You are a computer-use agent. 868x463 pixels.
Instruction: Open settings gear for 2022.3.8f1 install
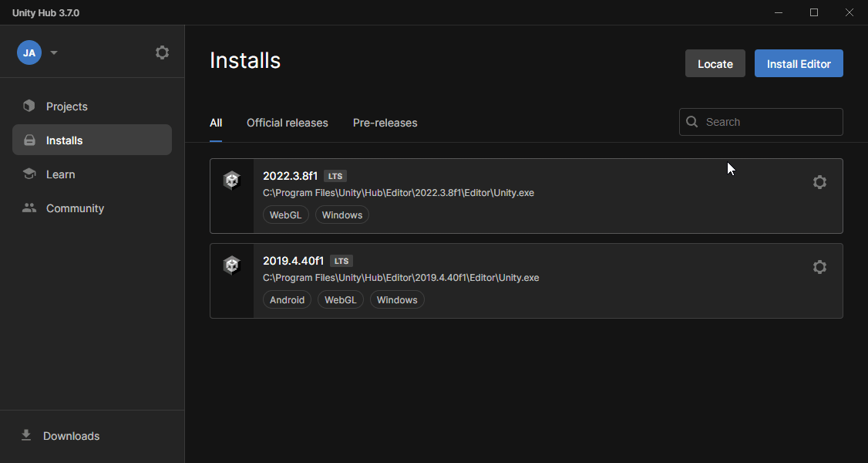point(819,182)
